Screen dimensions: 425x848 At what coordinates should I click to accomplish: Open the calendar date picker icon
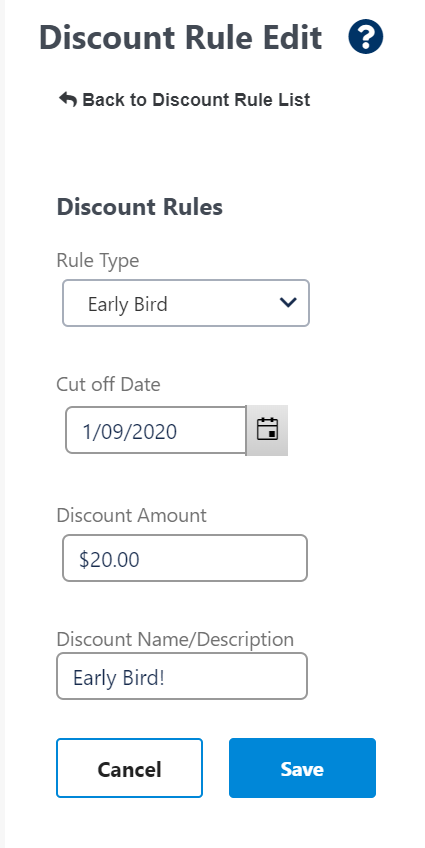click(267, 430)
